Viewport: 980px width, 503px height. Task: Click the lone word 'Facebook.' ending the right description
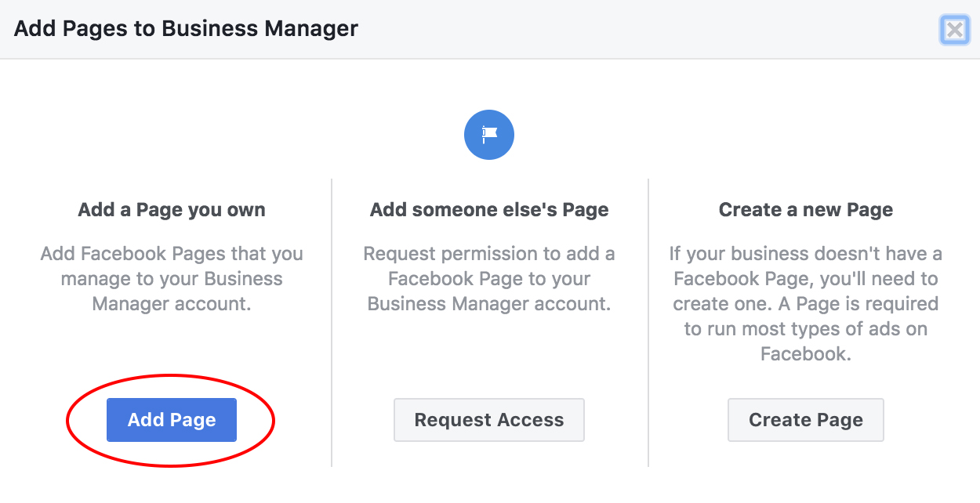(806, 353)
